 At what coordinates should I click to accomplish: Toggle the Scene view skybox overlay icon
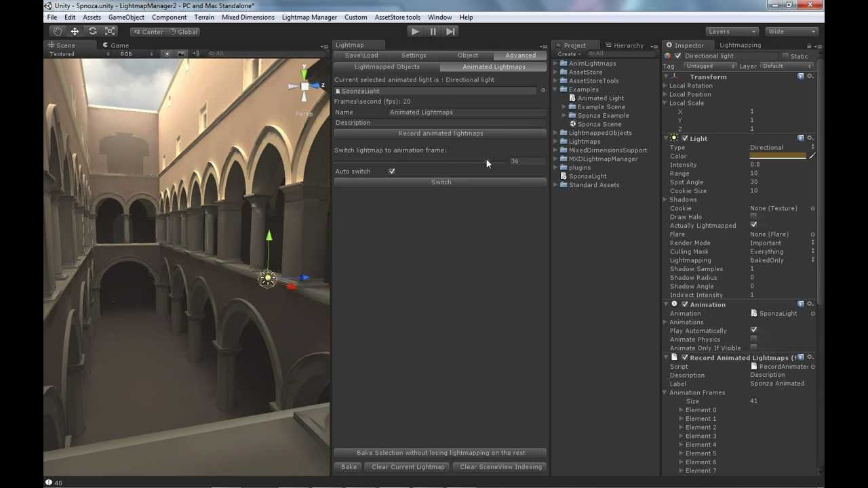(x=181, y=54)
